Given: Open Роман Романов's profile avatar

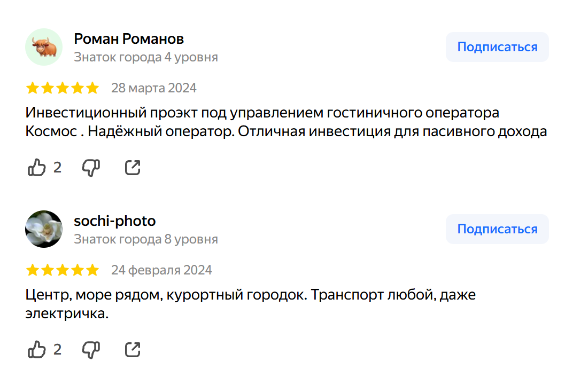Looking at the screenshot, I should tap(43, 47).
